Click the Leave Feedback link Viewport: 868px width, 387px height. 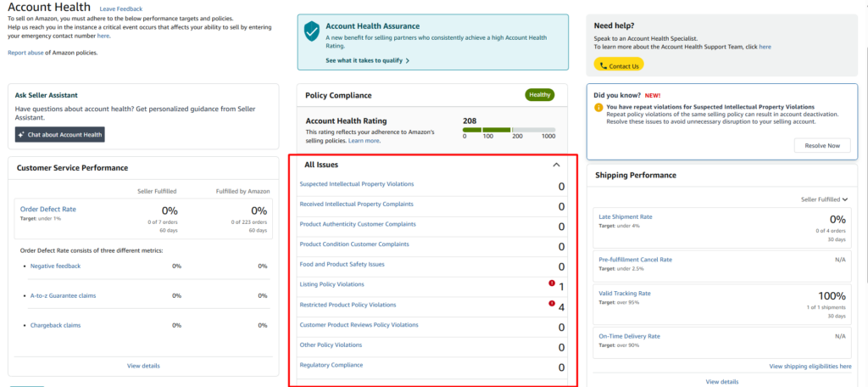coord(120,8)
